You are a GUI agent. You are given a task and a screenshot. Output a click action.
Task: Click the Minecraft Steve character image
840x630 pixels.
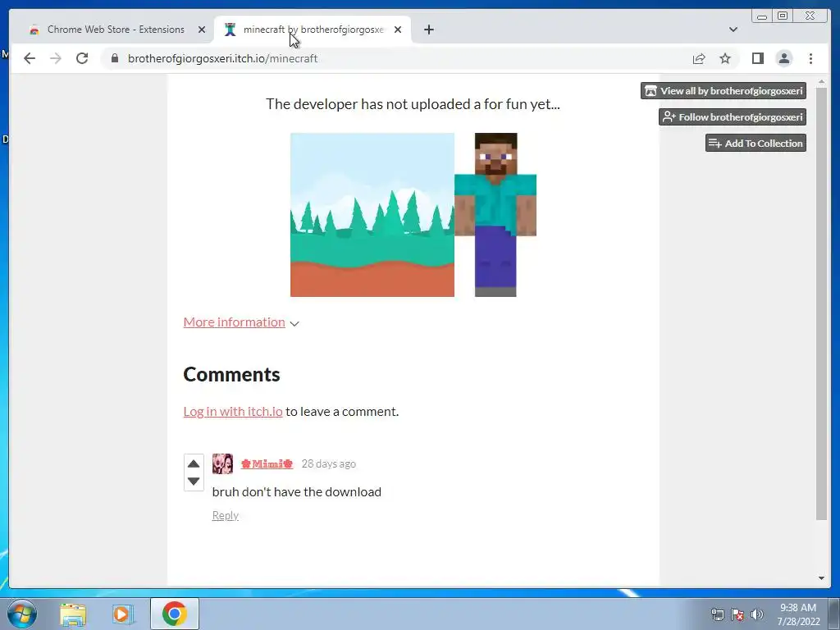495,215
